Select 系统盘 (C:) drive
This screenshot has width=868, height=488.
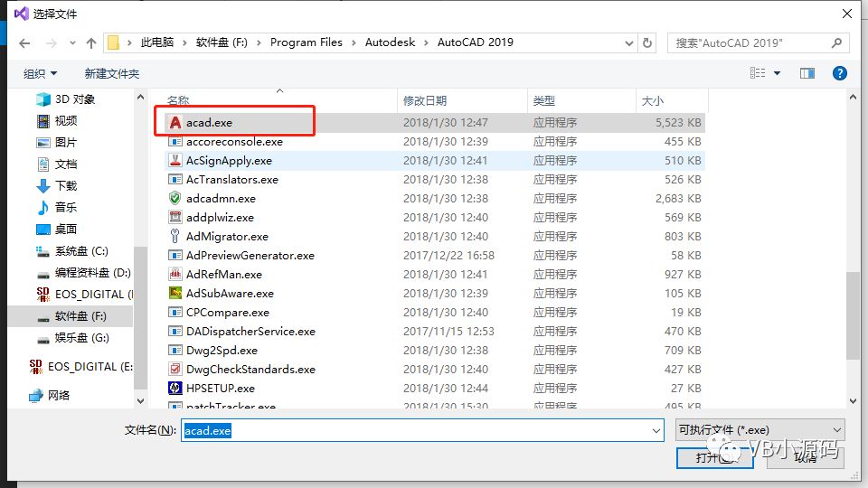(72, 251)
